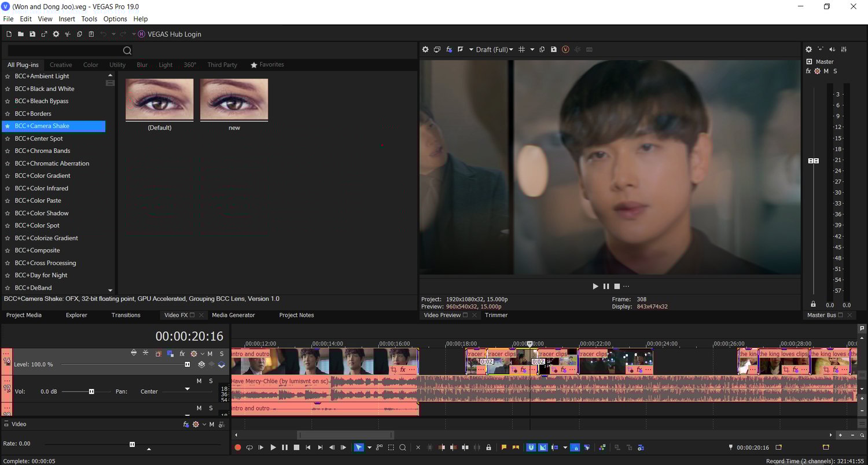Screen dimensions: 868x465
Task: Open Render As export icon
Action: (x=44, y=34)
